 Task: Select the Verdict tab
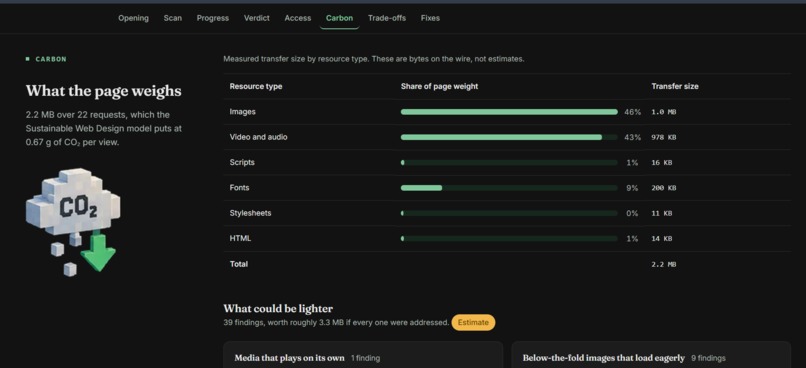click(x=257, y=18)
